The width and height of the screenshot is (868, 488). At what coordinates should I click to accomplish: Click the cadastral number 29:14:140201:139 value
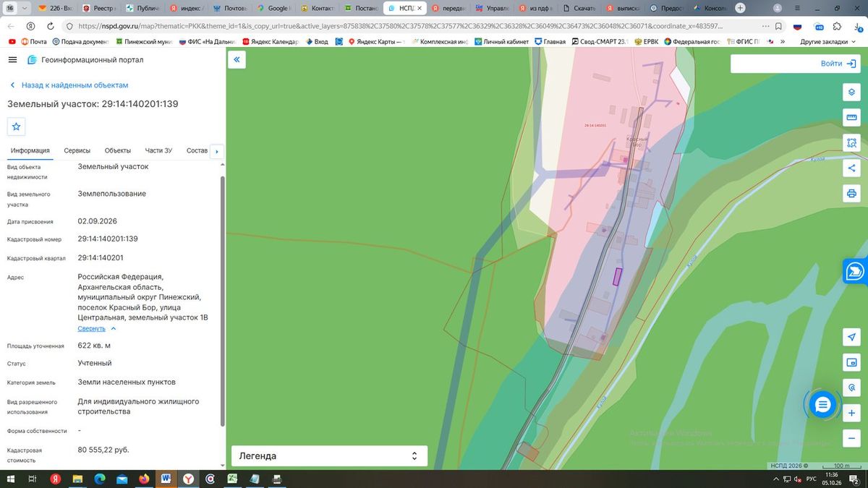(x=108, y=239)
